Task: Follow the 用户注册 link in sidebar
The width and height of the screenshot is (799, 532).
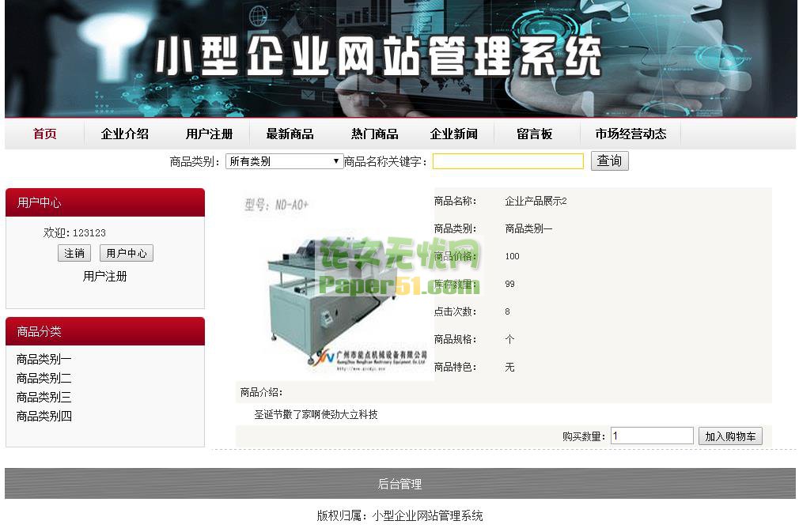Action: coord(105,277)
